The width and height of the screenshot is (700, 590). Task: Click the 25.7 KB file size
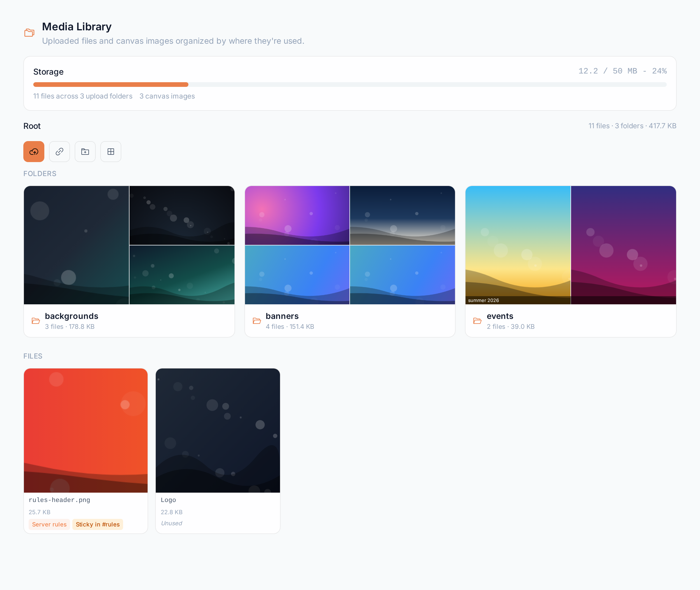pos(39,512)
